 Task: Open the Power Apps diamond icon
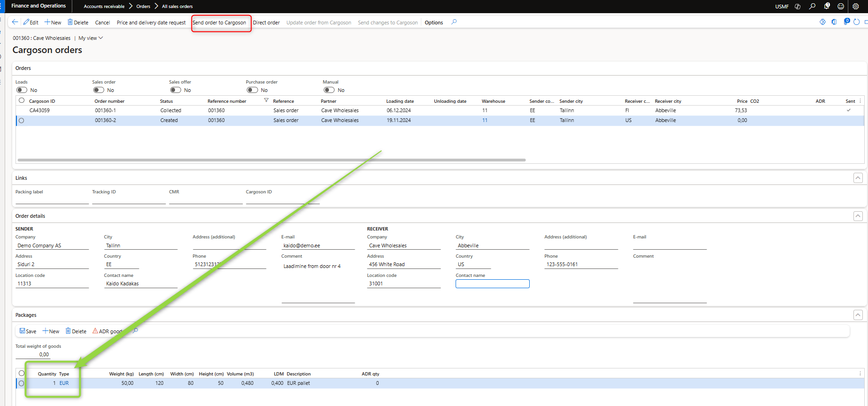pyautogui.click(x=822, y=22)
